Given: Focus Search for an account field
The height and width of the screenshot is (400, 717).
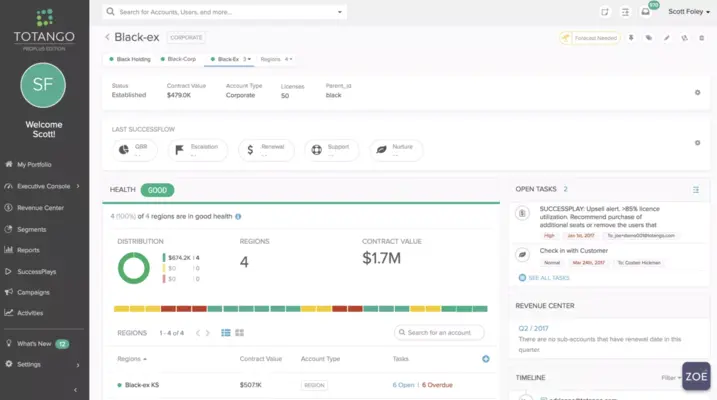Looking at the screenshot, I should click(x=439, y=332).
